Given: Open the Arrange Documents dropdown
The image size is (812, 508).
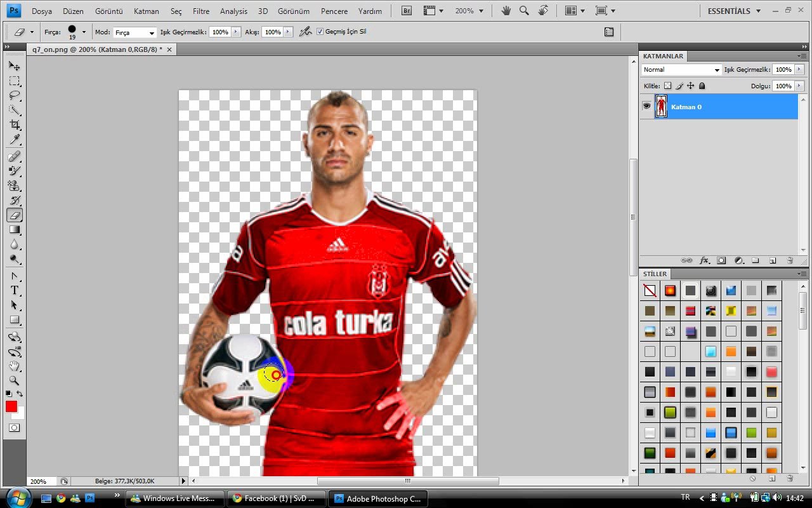Looking at the screenshot, I should [575, 11].
